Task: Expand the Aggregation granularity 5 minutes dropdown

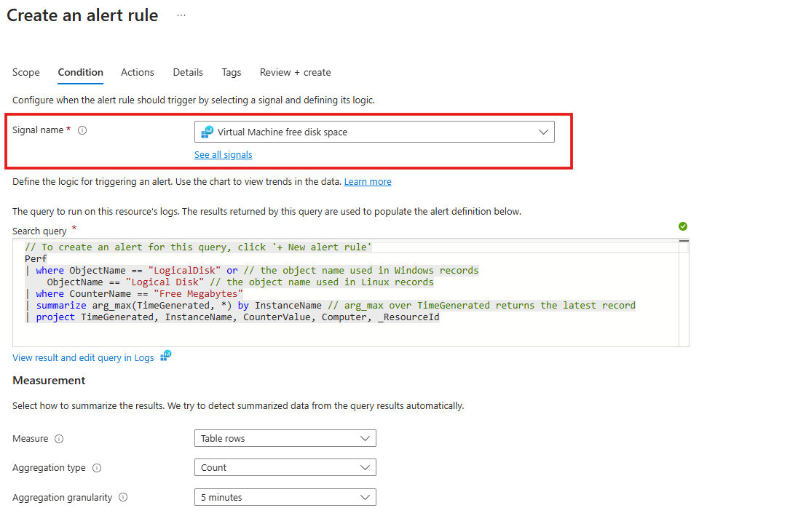Action: point(285,497)
